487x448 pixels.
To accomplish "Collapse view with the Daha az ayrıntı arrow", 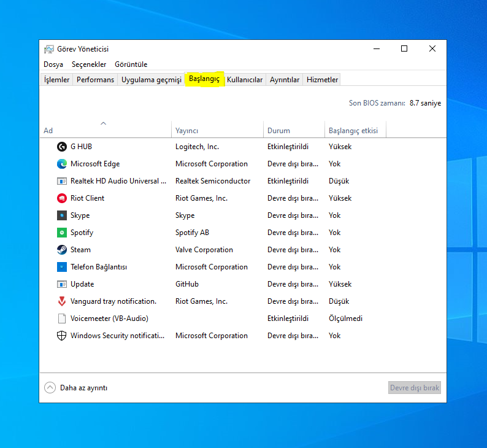I will point(50,388).
